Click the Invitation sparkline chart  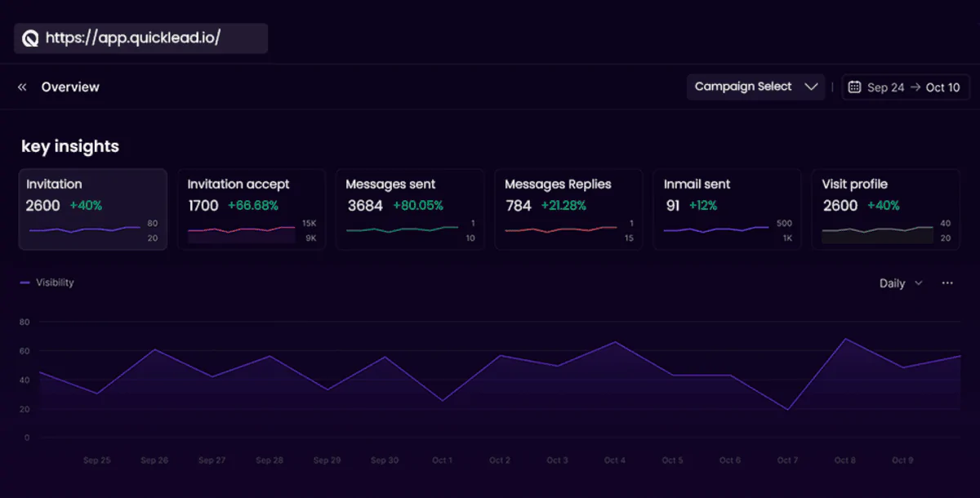pos(84,230)
